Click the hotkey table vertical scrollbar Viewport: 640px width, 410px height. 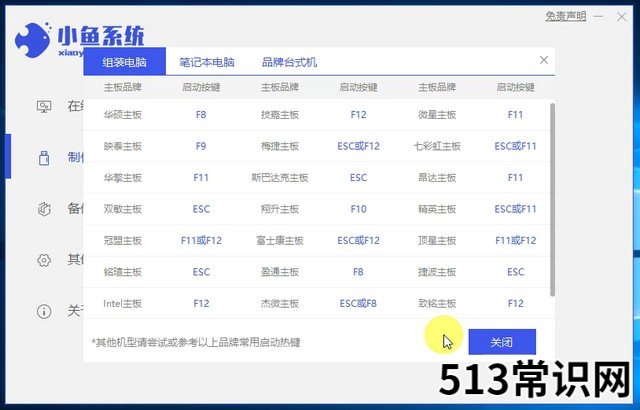coord(553,199)
